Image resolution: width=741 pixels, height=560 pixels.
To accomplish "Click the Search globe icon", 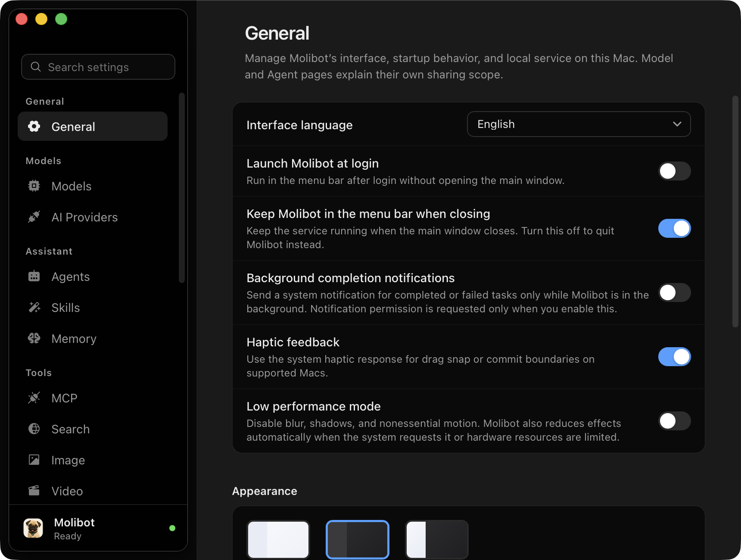I will point(34,429).
